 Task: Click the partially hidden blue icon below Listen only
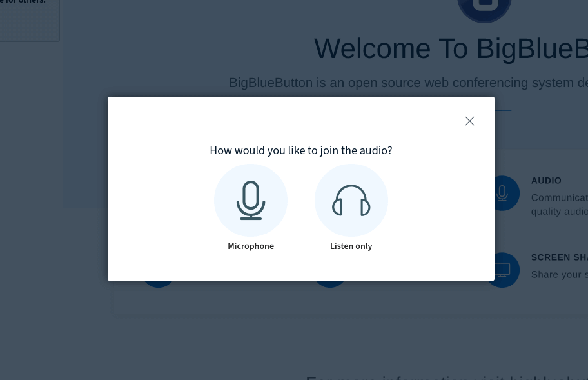click(330, 284)
